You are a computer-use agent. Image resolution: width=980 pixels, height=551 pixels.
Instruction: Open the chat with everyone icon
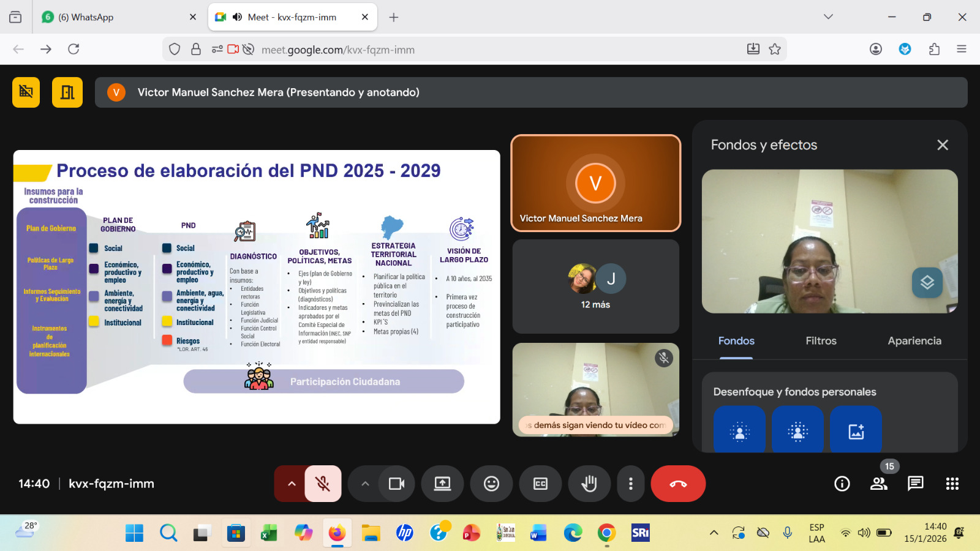(x=916, y=484)
